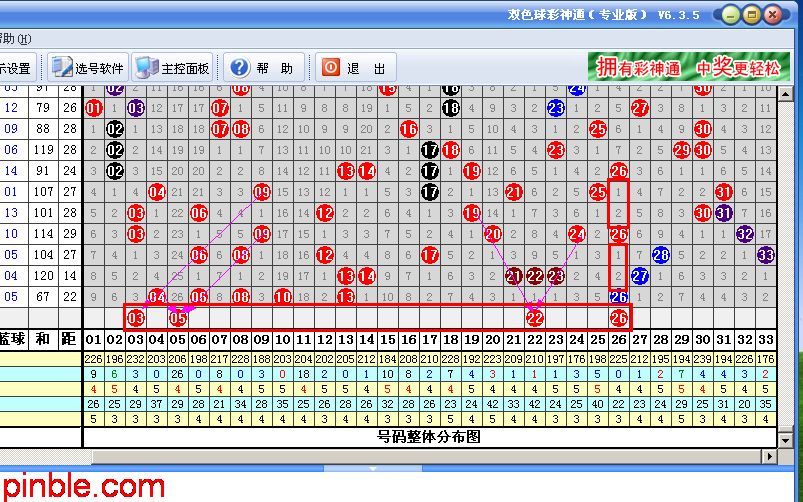Click column header number 33
The height and width of the screenshot is (502, 803).
click(x=766, y=340)
